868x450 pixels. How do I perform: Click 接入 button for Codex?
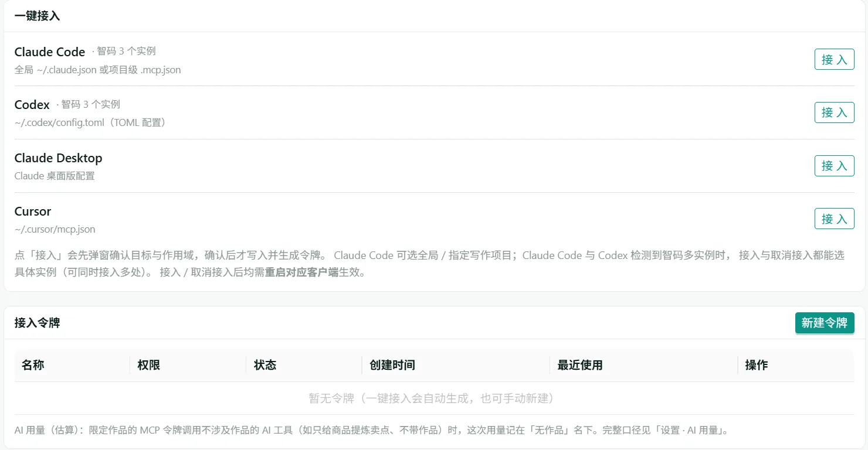tap(834, 112)
